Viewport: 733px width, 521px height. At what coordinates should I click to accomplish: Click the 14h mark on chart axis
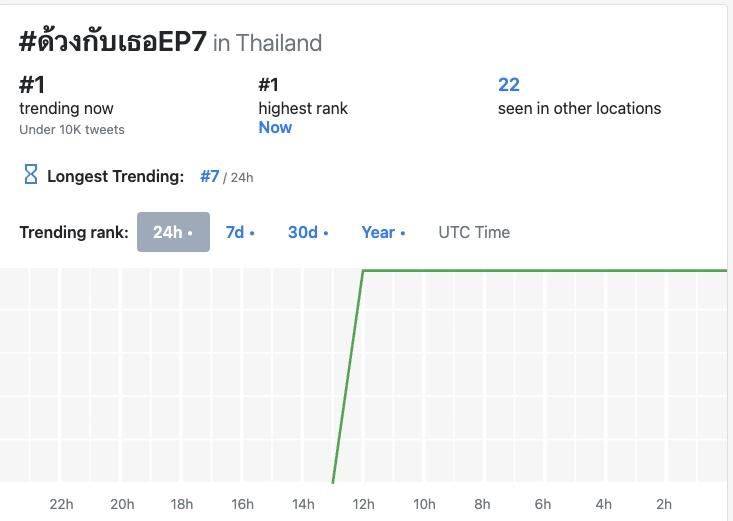pos(303,504)
